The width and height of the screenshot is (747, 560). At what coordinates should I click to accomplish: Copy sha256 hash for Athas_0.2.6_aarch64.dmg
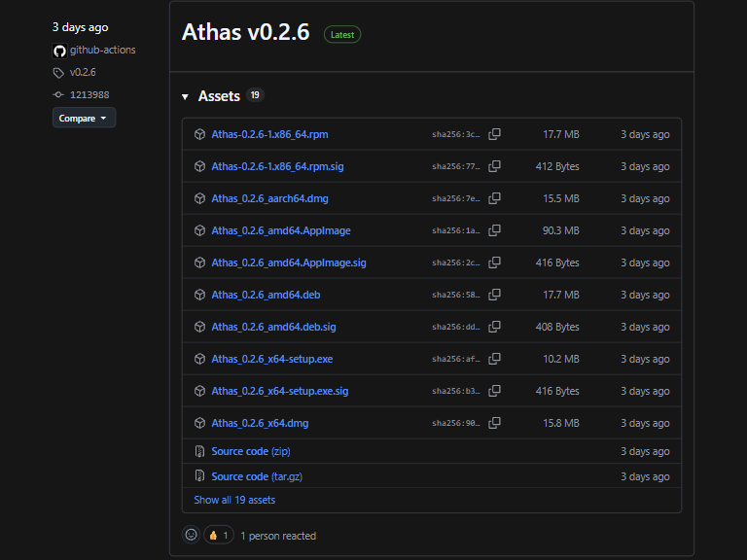[494, 198]
